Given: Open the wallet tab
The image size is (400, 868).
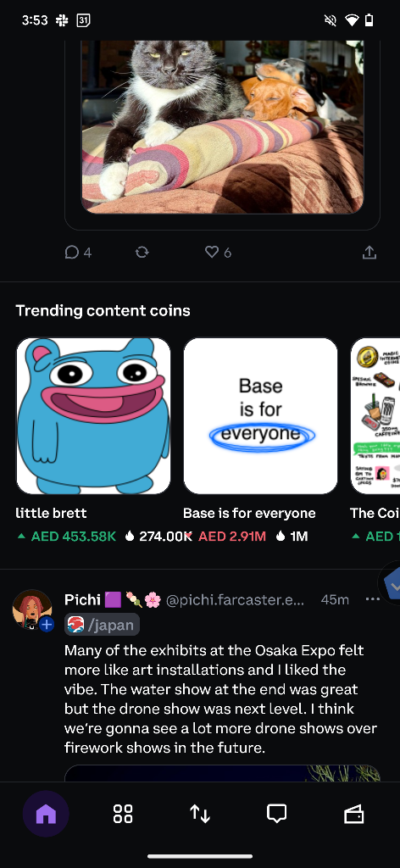Looking at the screenshot, I should 354,815.
